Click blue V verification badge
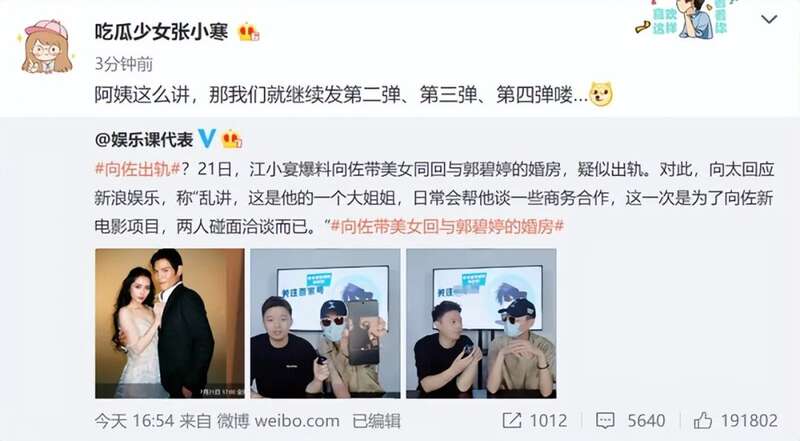This screenshot has width=800, height=441. pyautogui.click(x=206, y=138)
